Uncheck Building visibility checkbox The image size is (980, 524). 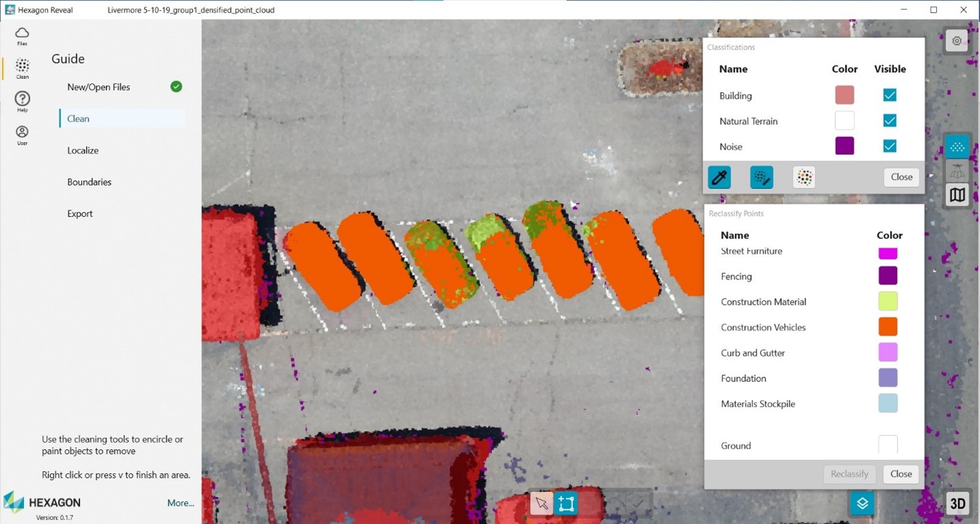890,95
